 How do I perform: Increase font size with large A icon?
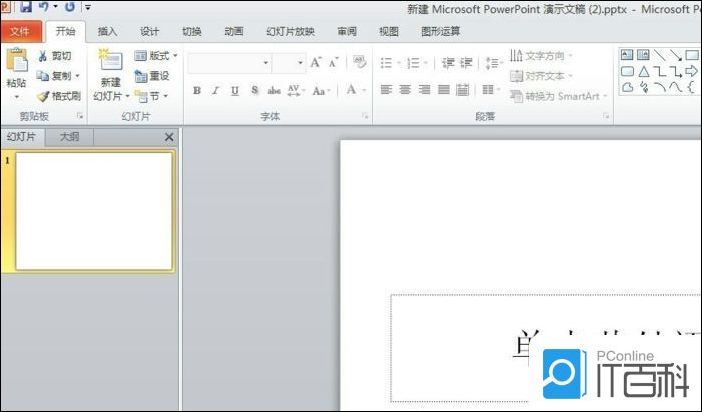(316, 62)
